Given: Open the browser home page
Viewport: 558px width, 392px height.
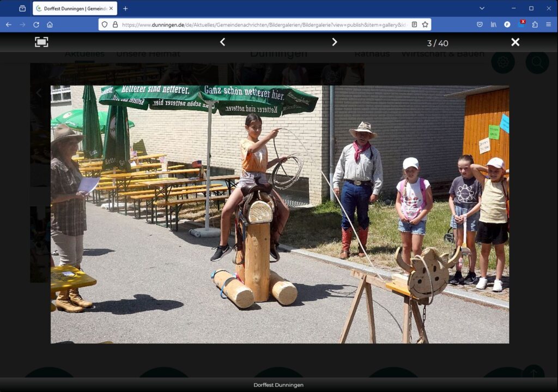Looking at the screenshot, I should 50,25.
